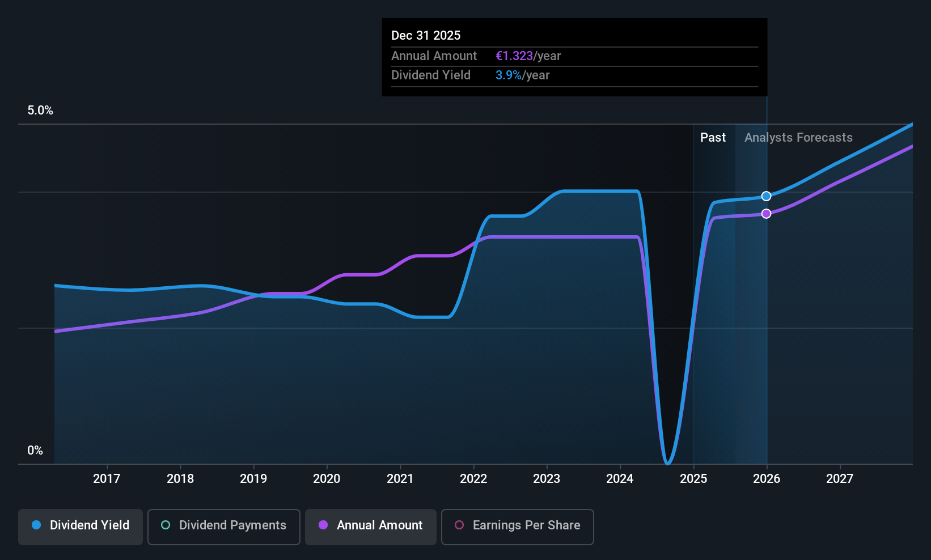Image resolution: width=931 pixels, height=560 pixels.
Task: Click the 2025 x-axis label
Action: (693, 478)
